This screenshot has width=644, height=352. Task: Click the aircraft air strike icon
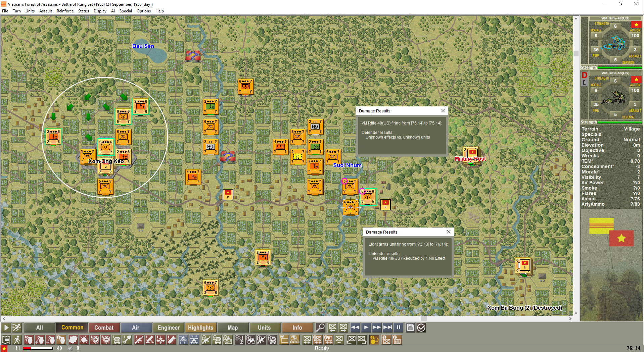[161, 340]
